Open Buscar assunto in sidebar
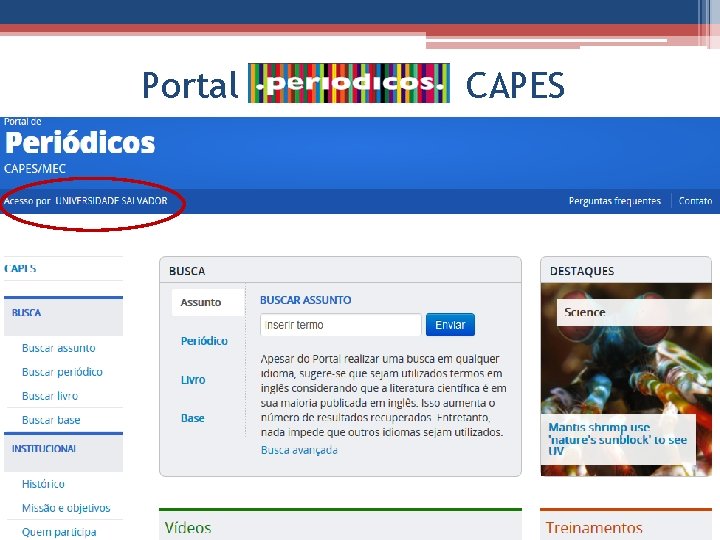This screenshot has height=540, width=720. click(x=59, y=348)
